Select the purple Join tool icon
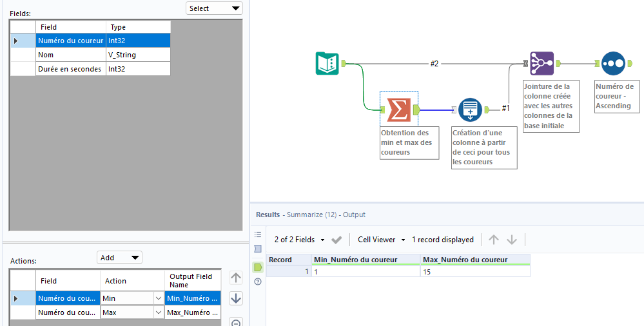This screenshot has width=644, height=326. pos(542,64)
